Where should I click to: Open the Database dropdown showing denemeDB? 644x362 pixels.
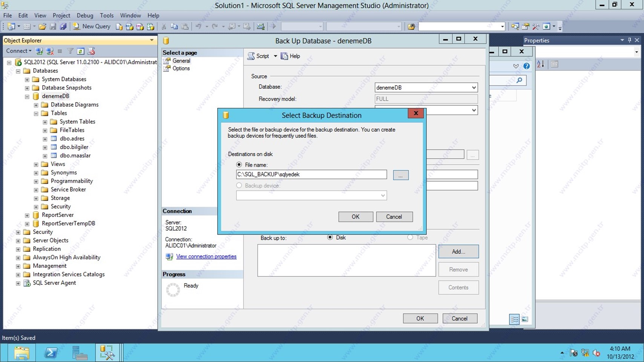[426, 87]
